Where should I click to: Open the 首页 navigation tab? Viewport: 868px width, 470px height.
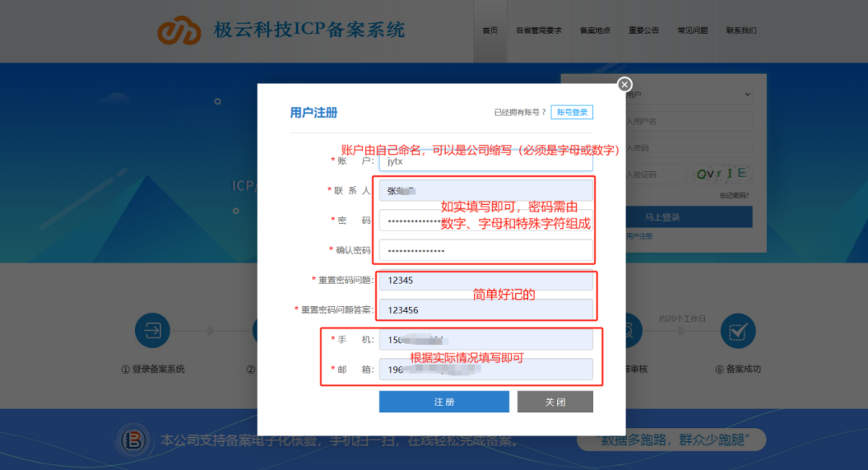tap(489, 31)
